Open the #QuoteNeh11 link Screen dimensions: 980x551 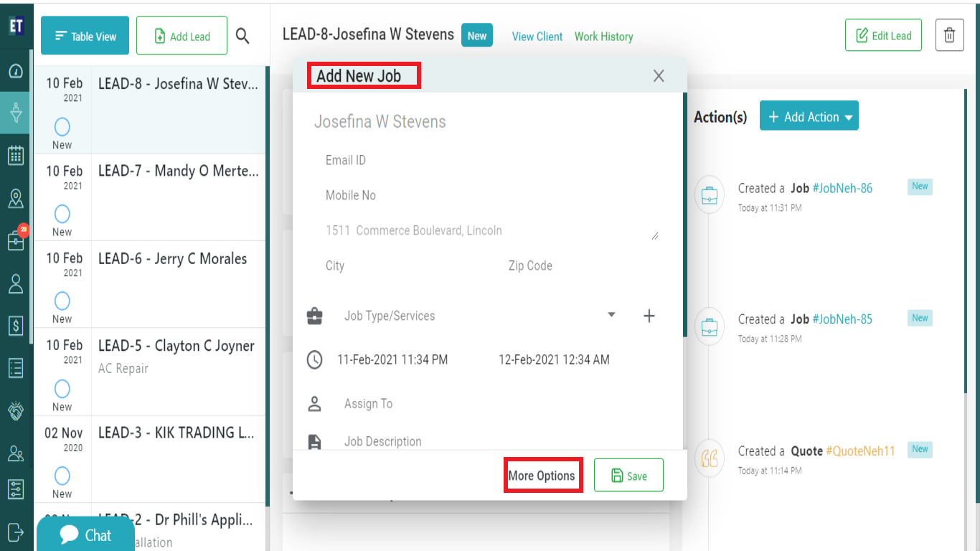click(860, 451)
